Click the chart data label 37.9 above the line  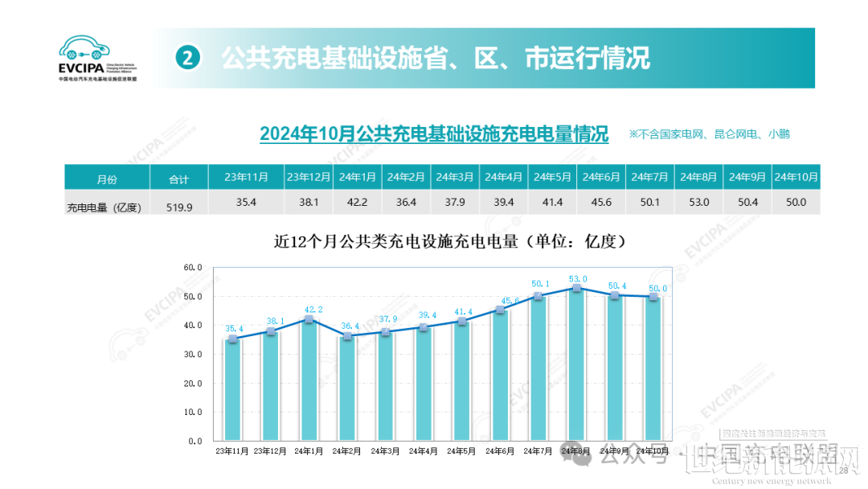click(388, 319)
